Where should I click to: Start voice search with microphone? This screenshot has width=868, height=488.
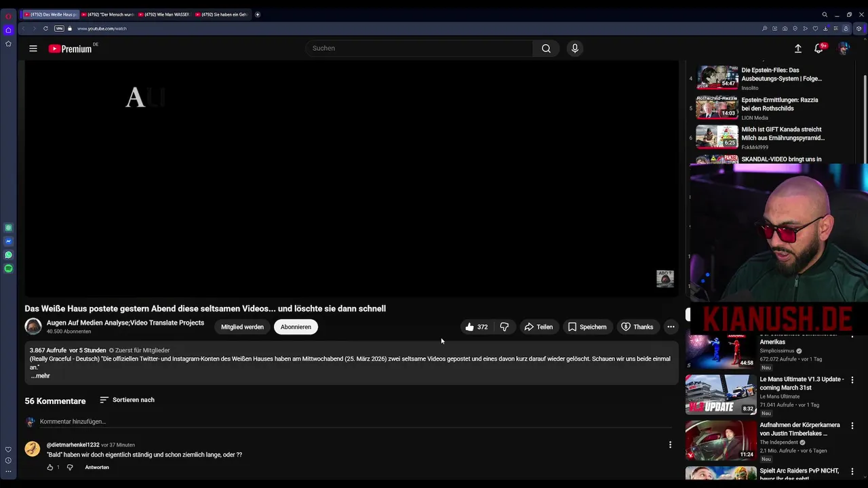point(575,48)
